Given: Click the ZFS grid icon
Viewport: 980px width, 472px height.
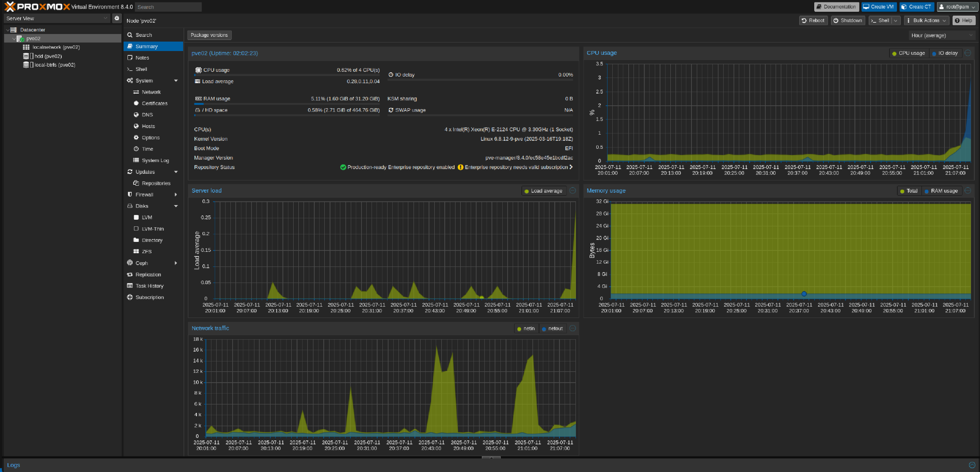Looking at the screenshot, I should coord(136,251).
